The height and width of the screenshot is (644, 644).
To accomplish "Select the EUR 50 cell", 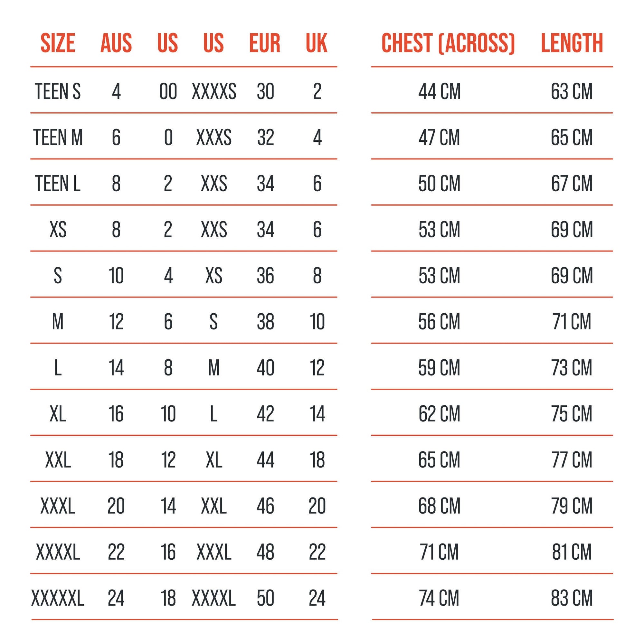I will coord(265,598).
